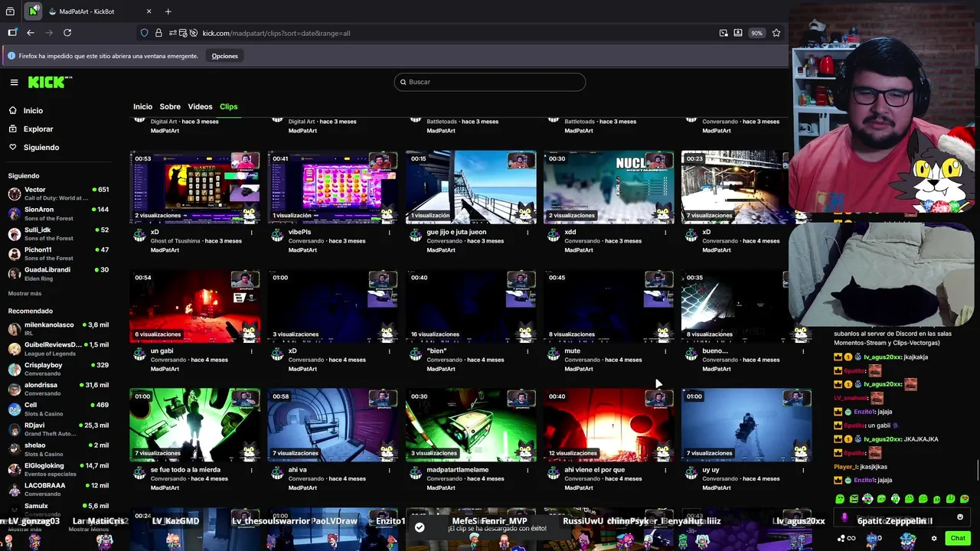Open the tracking protection shield icon
The image size is (980, 551).
[x=144, y=33]
